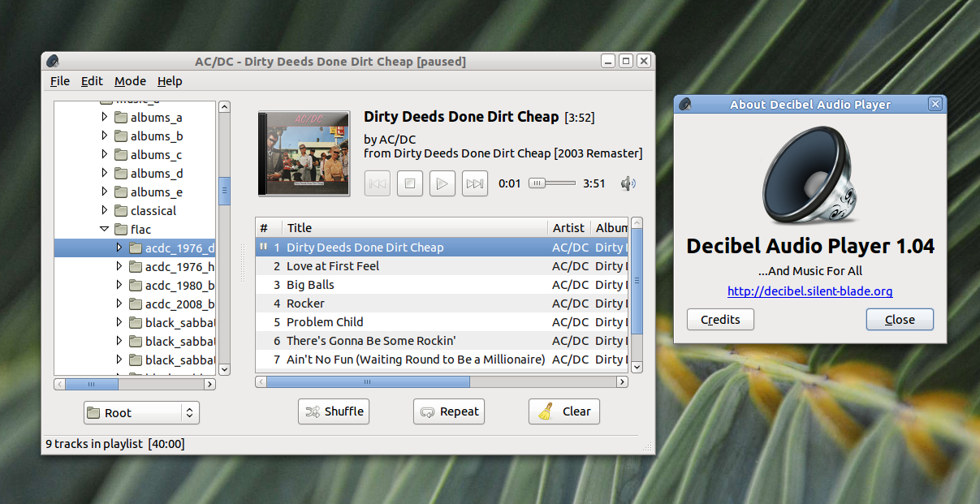Viewport: 980px width, 504px height.
Task: Sort playlist by track number column header
Action: (268, 228)
